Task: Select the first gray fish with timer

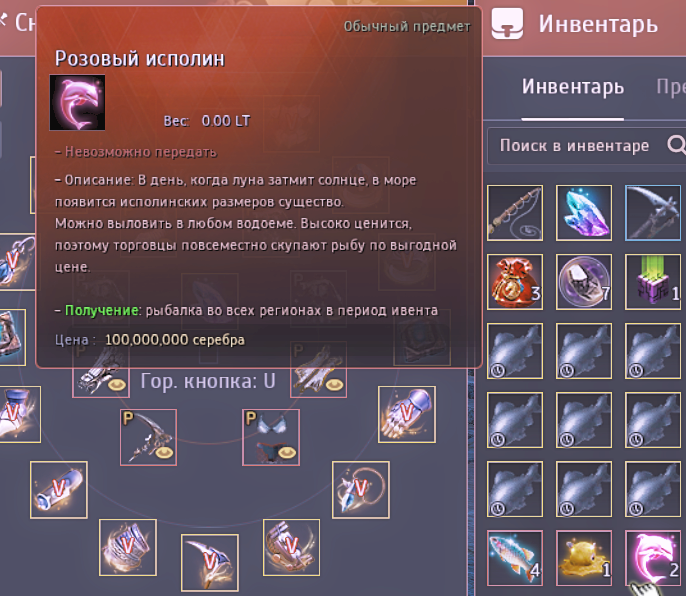Action: tap(515, 351)
